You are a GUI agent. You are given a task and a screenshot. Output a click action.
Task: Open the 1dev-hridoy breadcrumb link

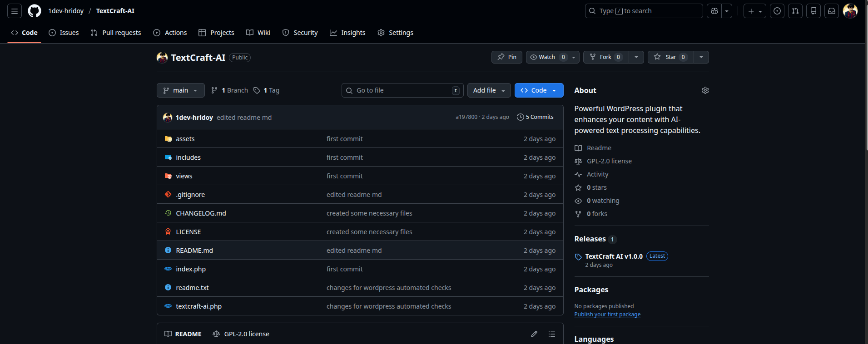pyautogui.click(x=66, y=11)
